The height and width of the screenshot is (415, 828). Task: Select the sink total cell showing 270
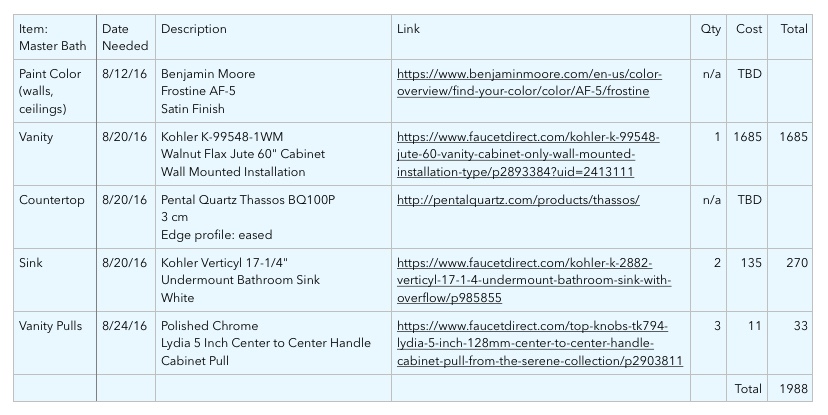[790, 280]
